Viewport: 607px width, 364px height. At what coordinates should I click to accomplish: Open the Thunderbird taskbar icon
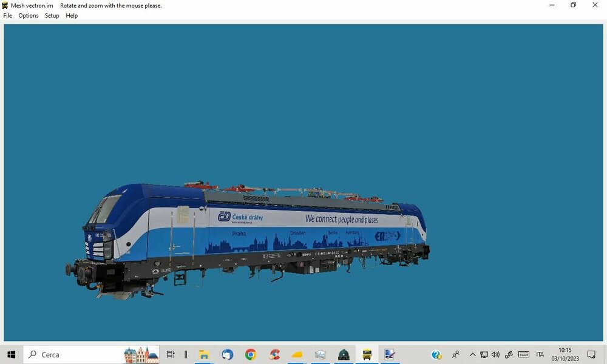pyautogui.click(x=227, y=354)
